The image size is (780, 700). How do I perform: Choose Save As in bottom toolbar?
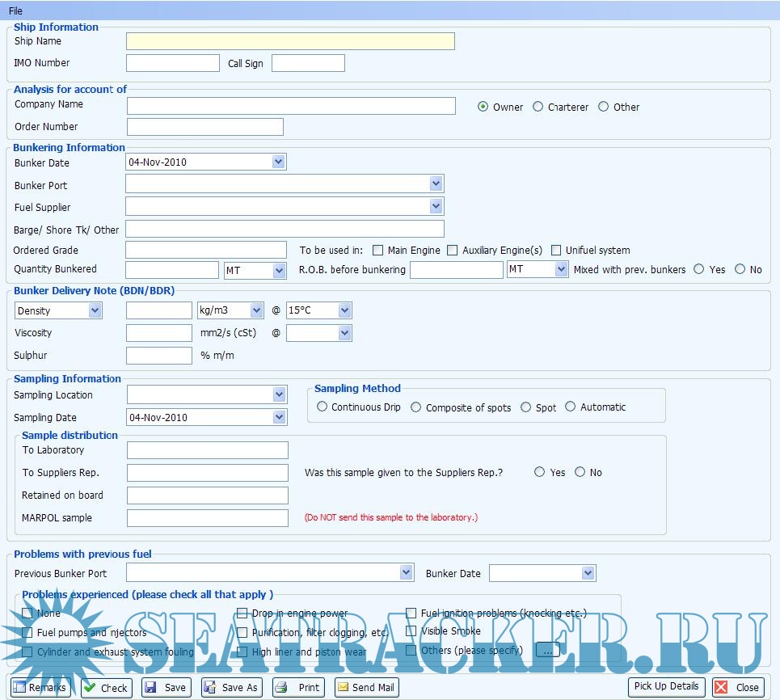click(x=231, y=688)
